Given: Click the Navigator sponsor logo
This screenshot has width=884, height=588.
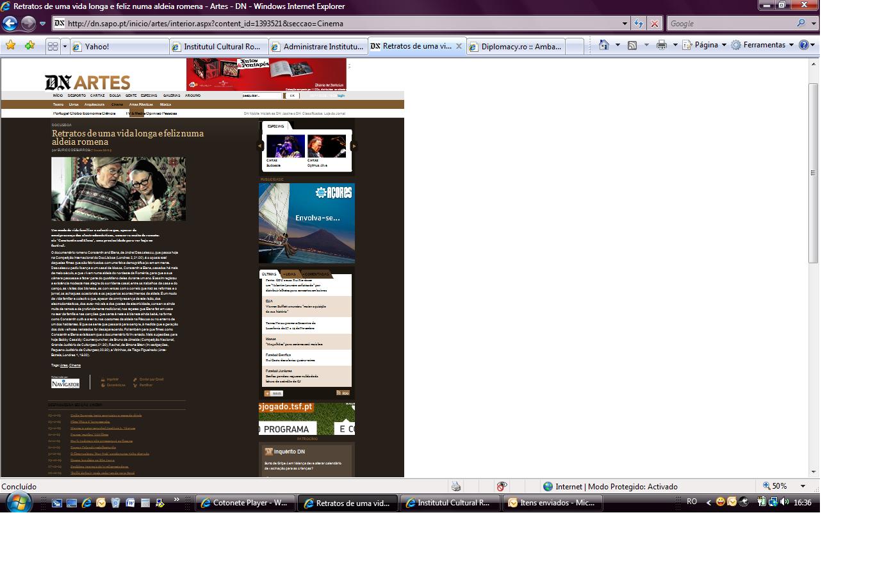Looking at the screenshot, I should tap(65, 383).
